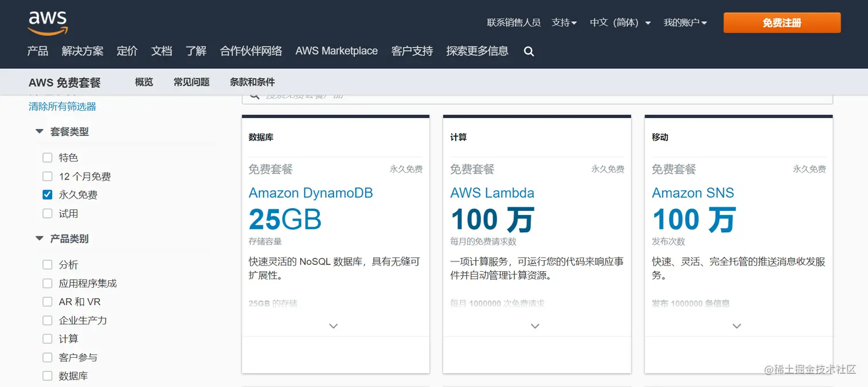
Task: Open the 解决方案 menu
Action: pos(83,51)
